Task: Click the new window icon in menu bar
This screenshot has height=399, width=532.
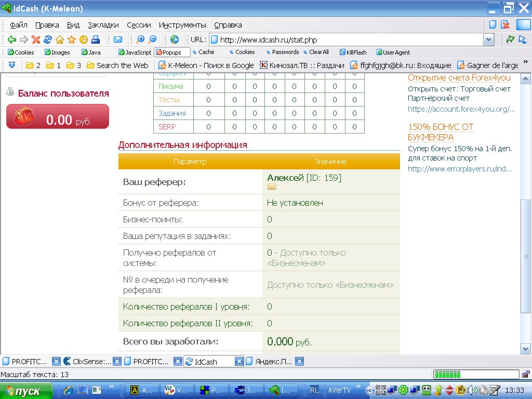Action: click(493, 24)
